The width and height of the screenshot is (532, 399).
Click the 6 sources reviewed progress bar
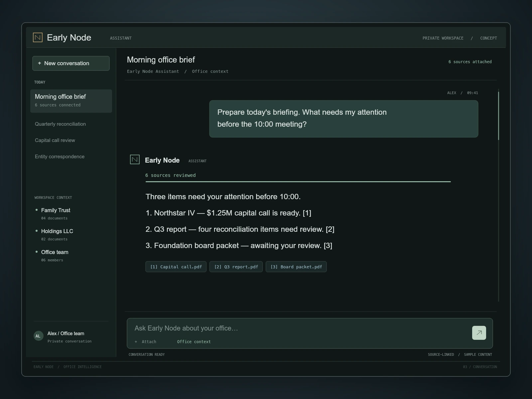298,182
